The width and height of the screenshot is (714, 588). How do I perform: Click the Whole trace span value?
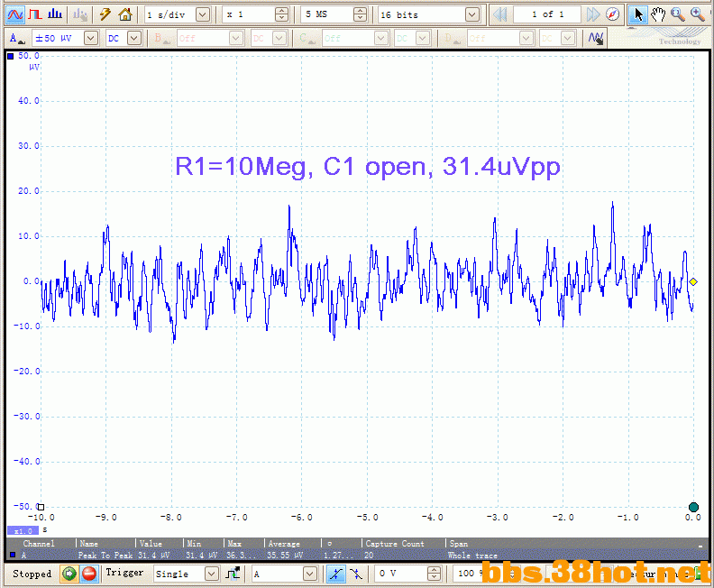472,556
